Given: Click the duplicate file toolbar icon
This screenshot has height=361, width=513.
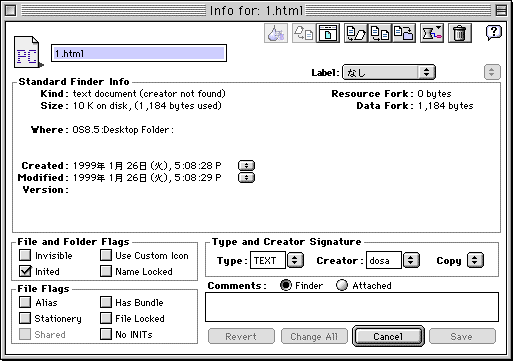Looking at the screenshot, I should pyautogui.click(x=380, y=33).
